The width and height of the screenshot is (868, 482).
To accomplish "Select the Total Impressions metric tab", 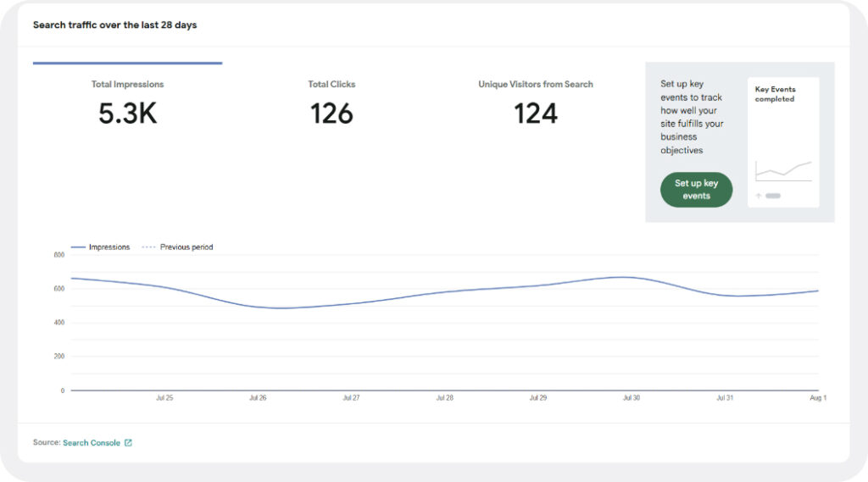I will coord(127,102).
